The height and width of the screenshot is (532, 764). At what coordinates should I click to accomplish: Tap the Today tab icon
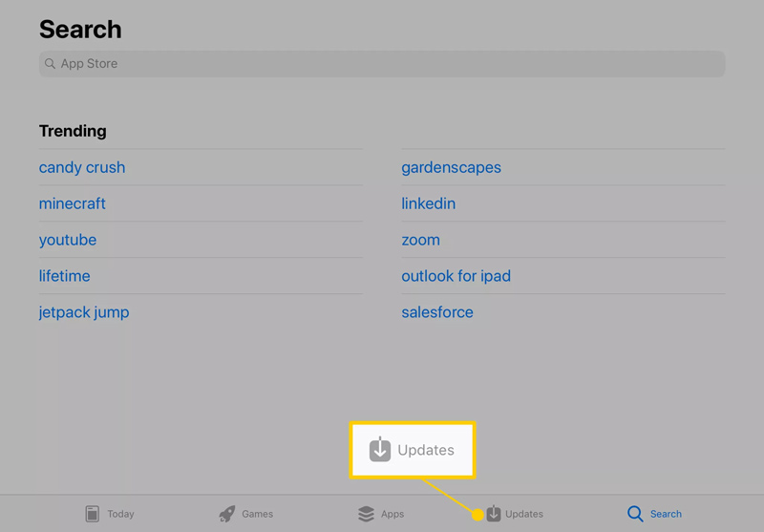[x=93, y=514]
